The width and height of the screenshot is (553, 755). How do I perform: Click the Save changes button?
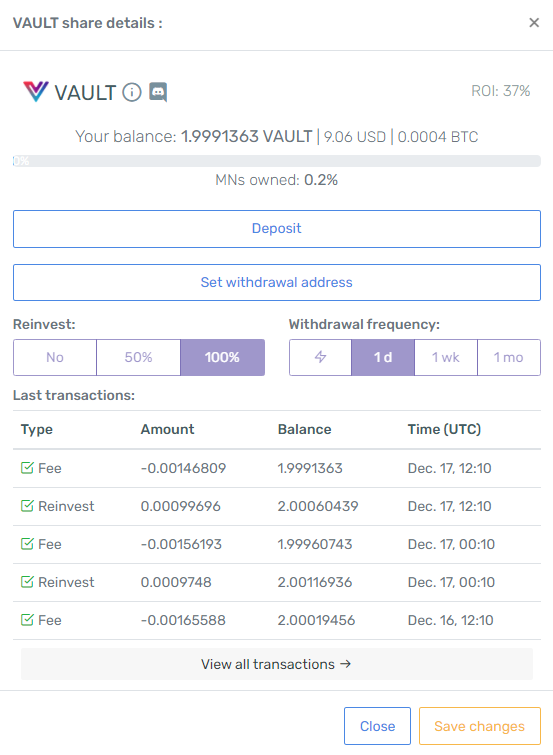tap(480, 726)
